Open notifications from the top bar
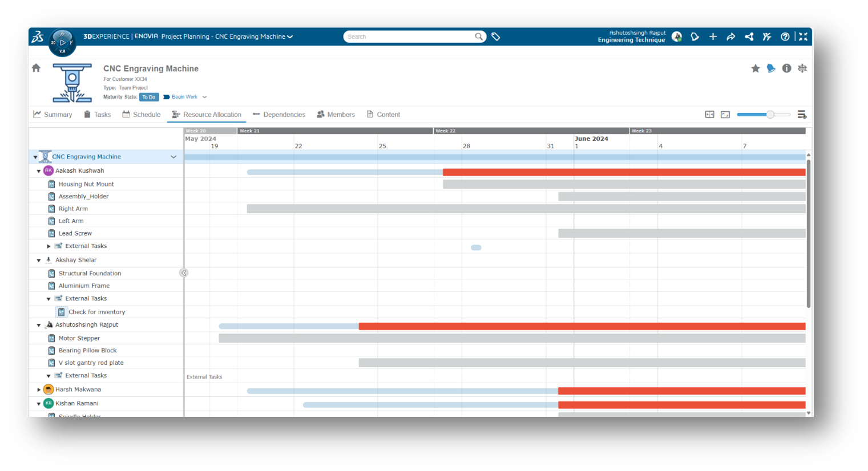 [x=695, y=36]
